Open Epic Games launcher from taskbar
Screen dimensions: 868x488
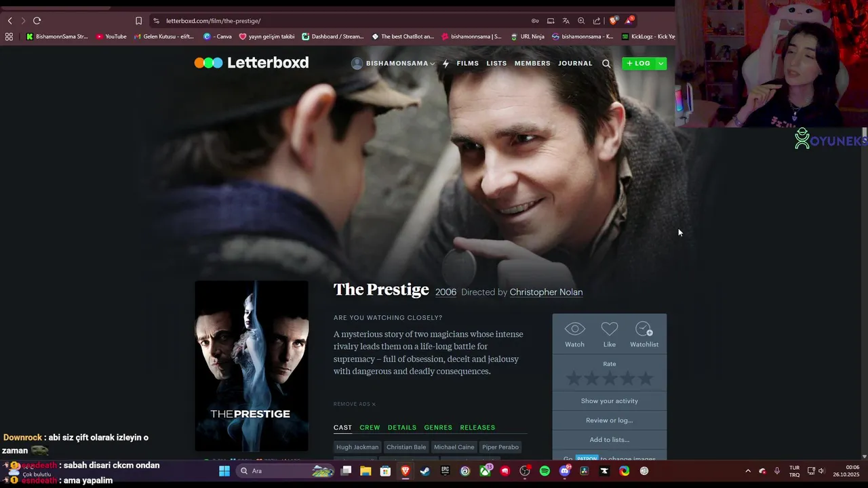pos(445,471)
